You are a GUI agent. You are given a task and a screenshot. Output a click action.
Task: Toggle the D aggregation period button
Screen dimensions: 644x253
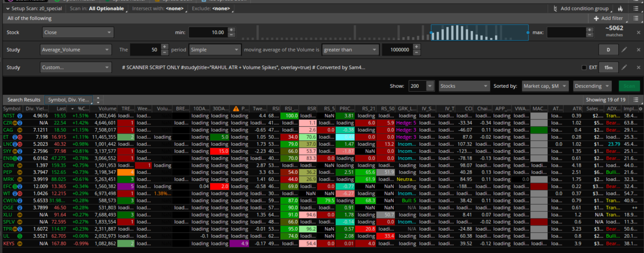pyautogui.click(x=608, y=50)
